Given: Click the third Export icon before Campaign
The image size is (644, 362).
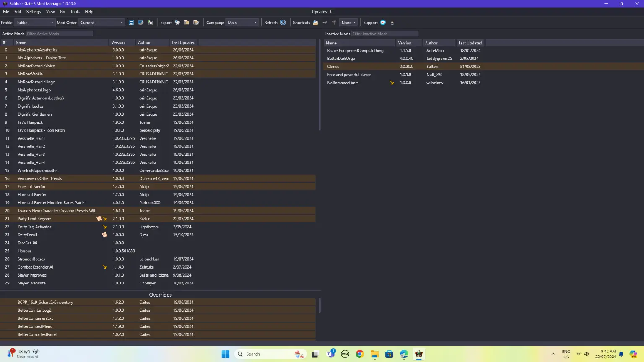Looking at the screenshot, I should click(196, 23).
